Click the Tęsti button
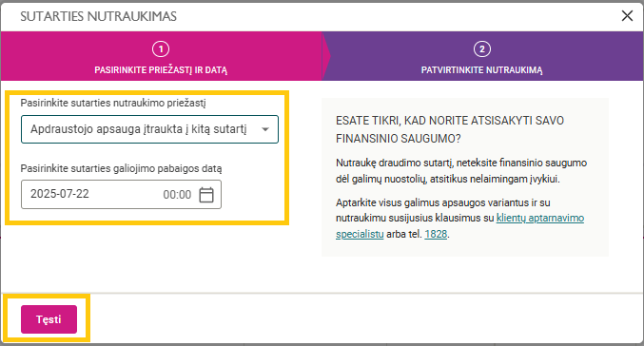This screenshot has width=644, height=346. [49, 319]
